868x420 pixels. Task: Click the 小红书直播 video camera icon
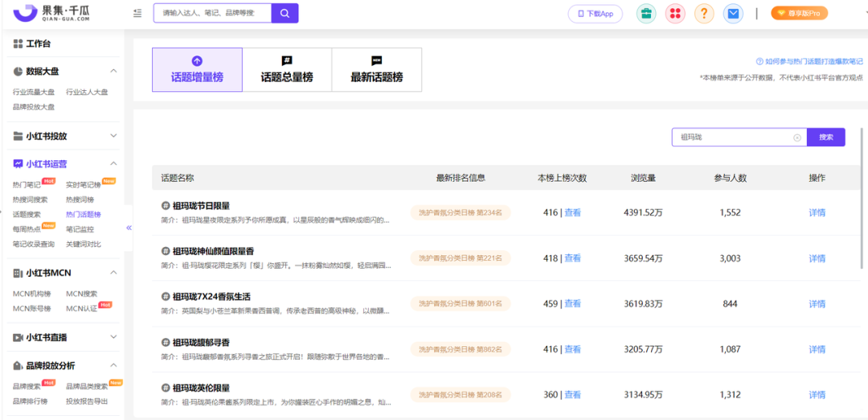coord(18,337)
